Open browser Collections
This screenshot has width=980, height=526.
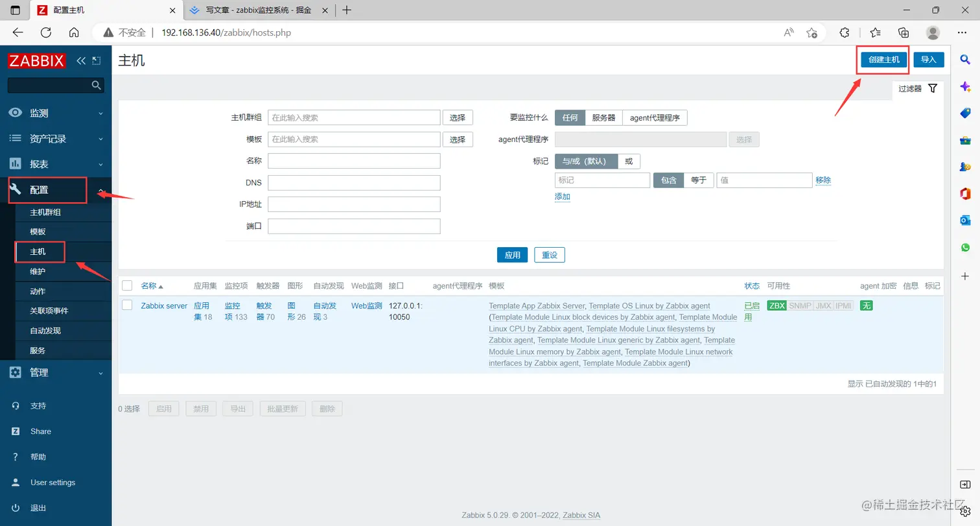click(904, 32)
